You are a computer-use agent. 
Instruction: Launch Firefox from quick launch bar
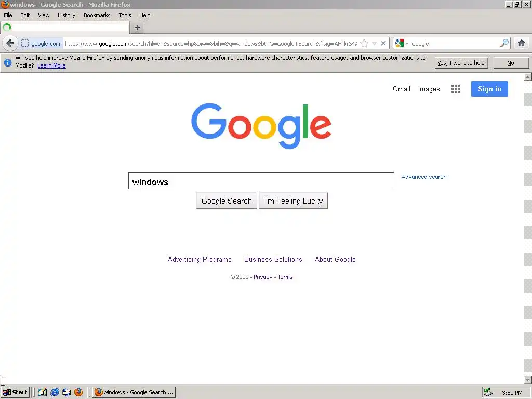click(78, 392)
